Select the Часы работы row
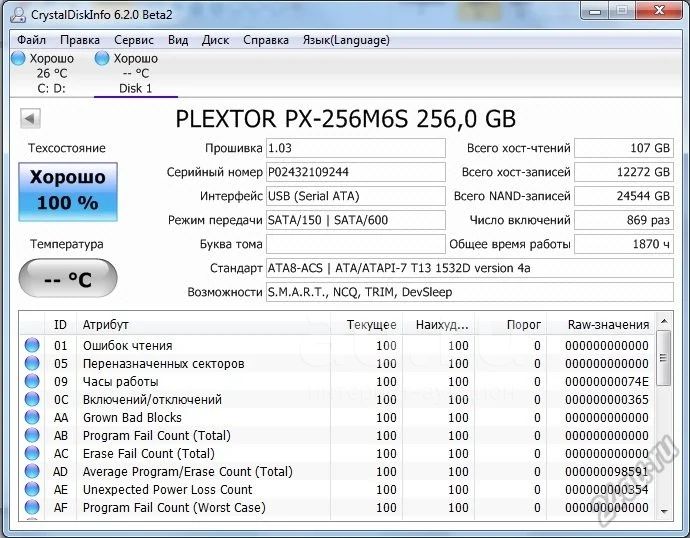The height and width of the screenshot is (538, 690). (337, 381)
